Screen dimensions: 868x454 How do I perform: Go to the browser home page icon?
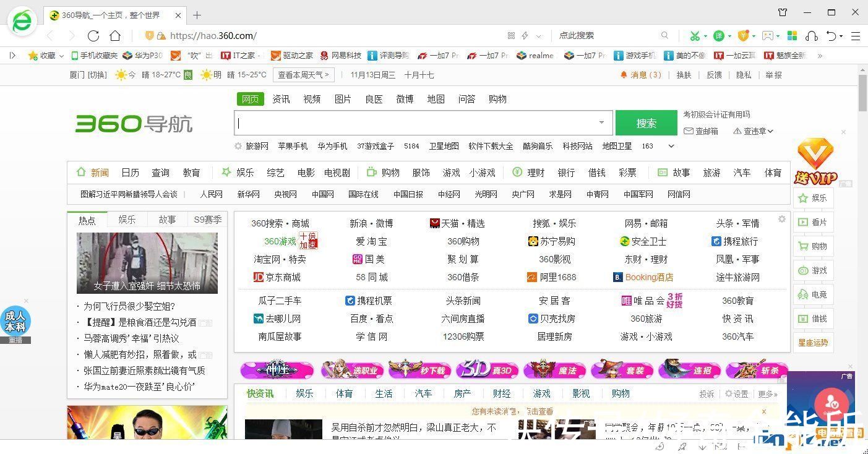pyautogui.click(x=115, y=36)
